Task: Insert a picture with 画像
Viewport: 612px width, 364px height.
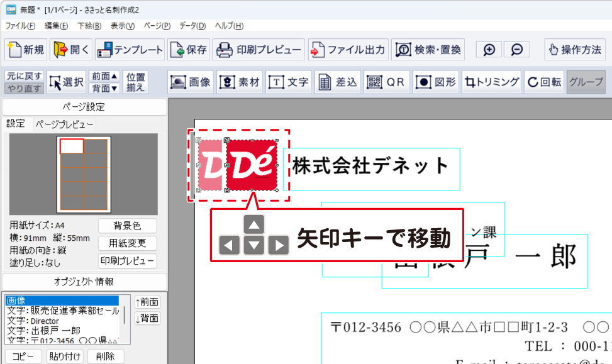Action: tap(191, 82)
